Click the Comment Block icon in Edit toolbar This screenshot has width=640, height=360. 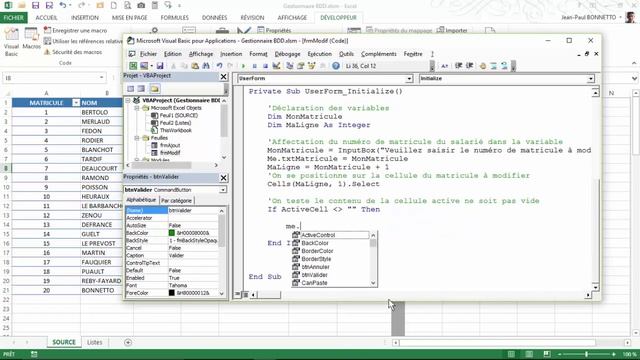click(x=493, y=66)
